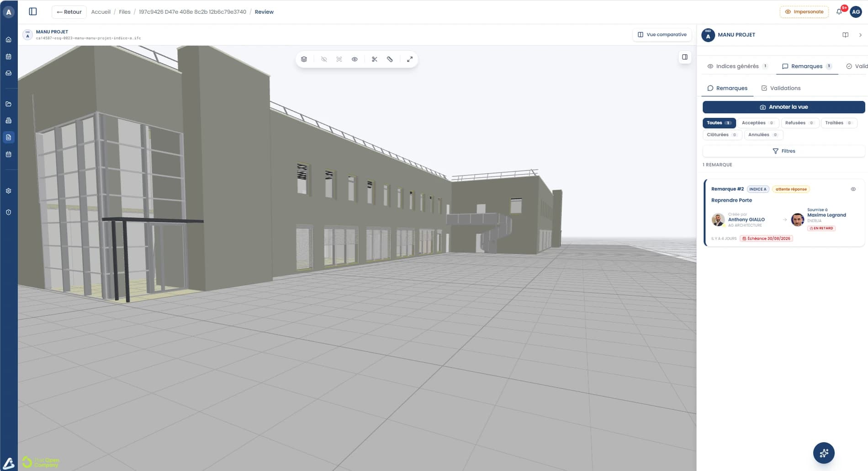The height and width of the screenshot is (471, 868).
Task: Open the Indices générés tab
Action: coord(737,66)
